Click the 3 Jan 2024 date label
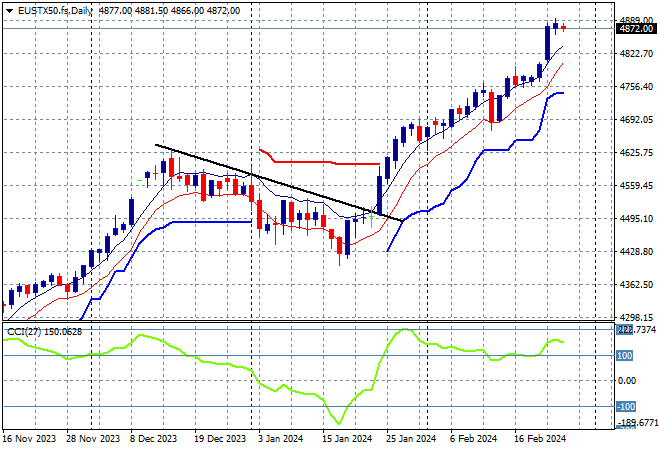Image resolution: width=660 pixels, height=450 pixels. 279,439
